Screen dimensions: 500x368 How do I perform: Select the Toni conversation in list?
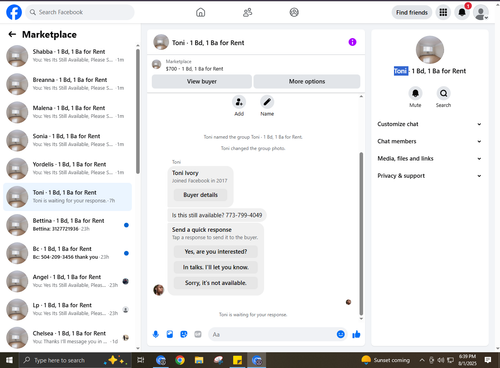click(68, 197)
